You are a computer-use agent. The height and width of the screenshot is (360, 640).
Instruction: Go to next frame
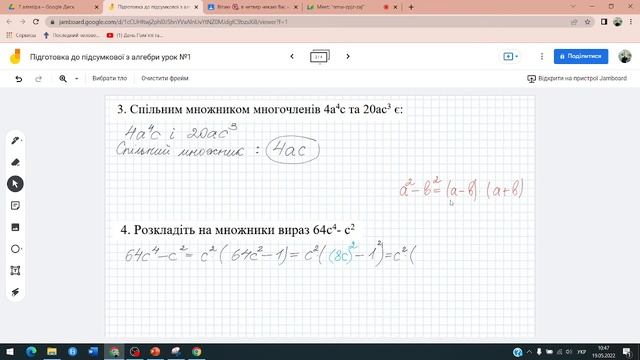348,56
